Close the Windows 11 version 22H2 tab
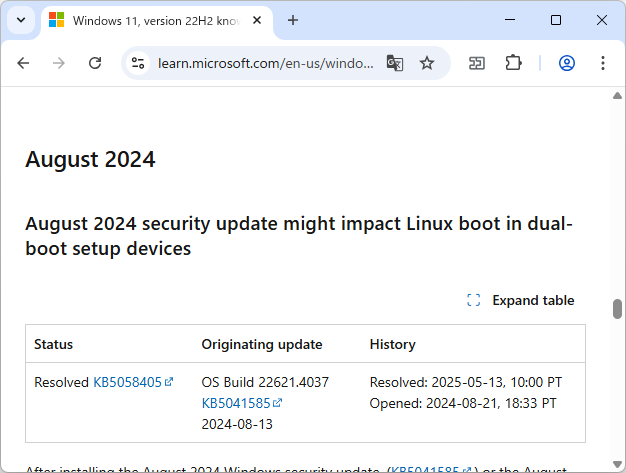626x473 pixels. [257, 20]
